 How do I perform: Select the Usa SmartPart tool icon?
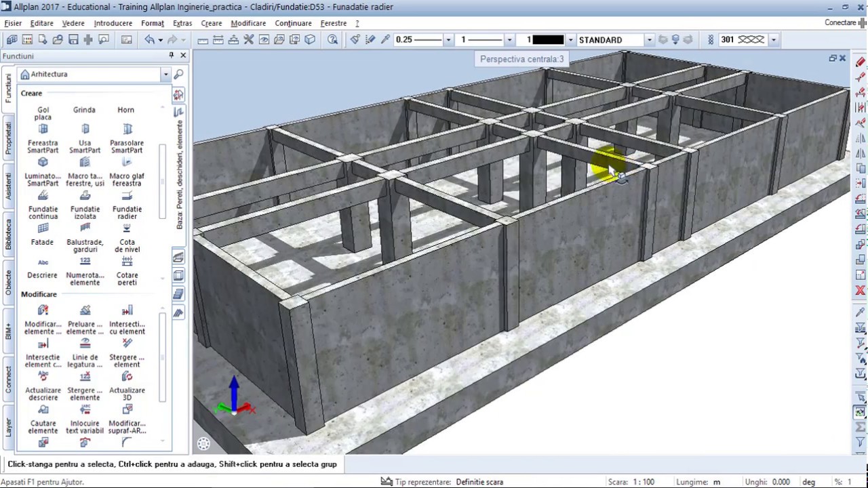85,129
